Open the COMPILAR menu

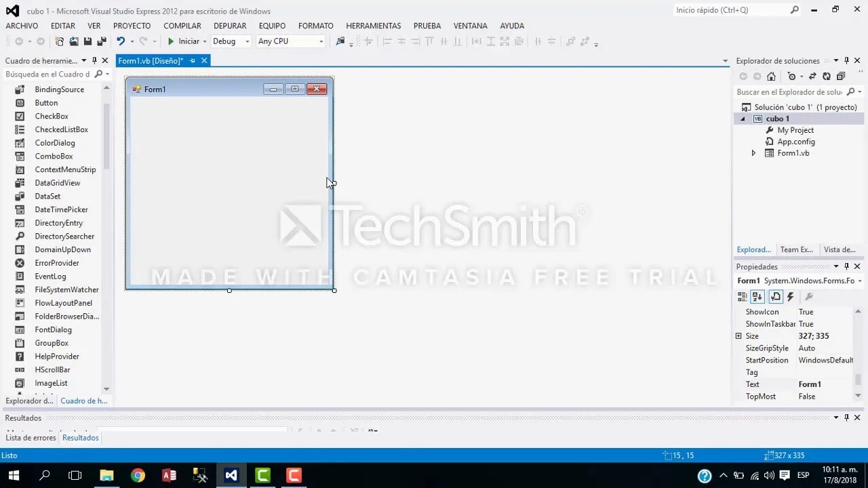click(182, 26)
